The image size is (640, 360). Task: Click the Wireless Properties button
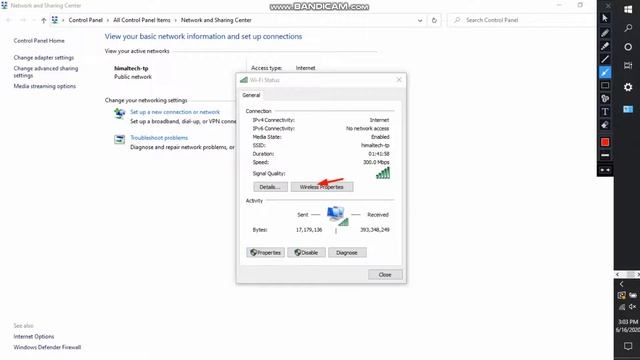point(322,187)
